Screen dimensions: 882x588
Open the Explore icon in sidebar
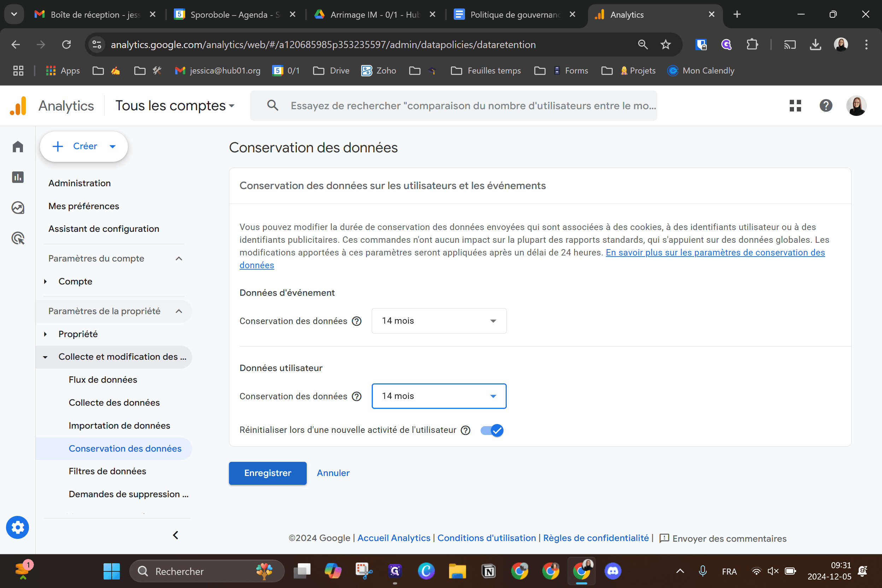click(x=18, y=207)
